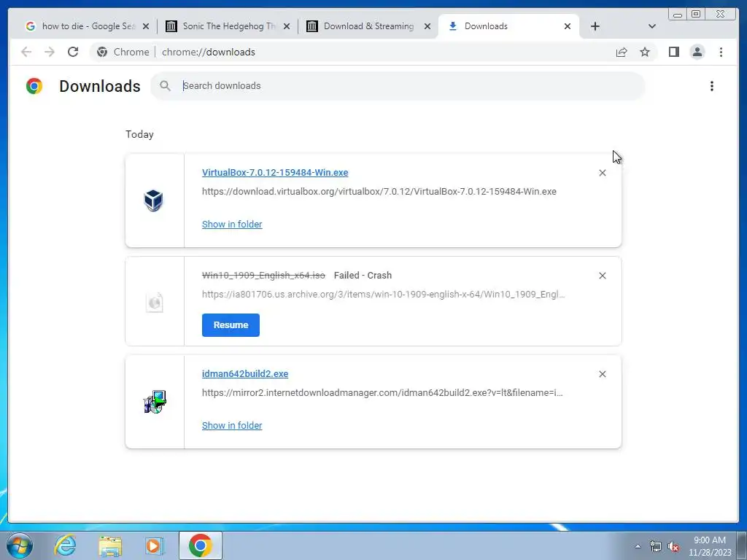Click the Chrome site info chip
This screenshot has width=747, height=560.
point(123,52)
